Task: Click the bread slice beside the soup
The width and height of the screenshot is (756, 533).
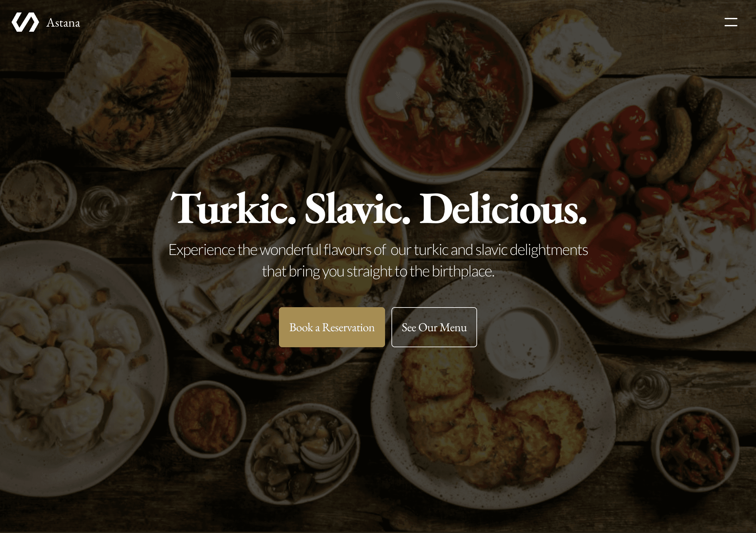Action: 573,53
